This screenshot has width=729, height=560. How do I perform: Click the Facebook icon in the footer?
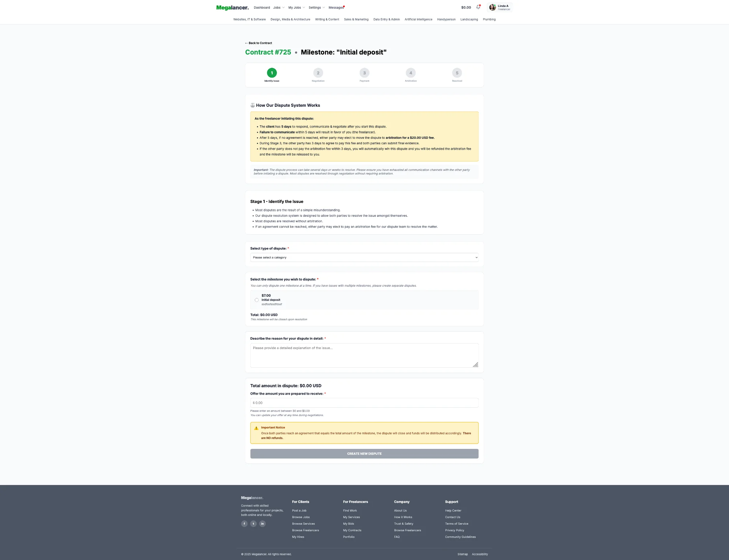(x=244, y=524)
